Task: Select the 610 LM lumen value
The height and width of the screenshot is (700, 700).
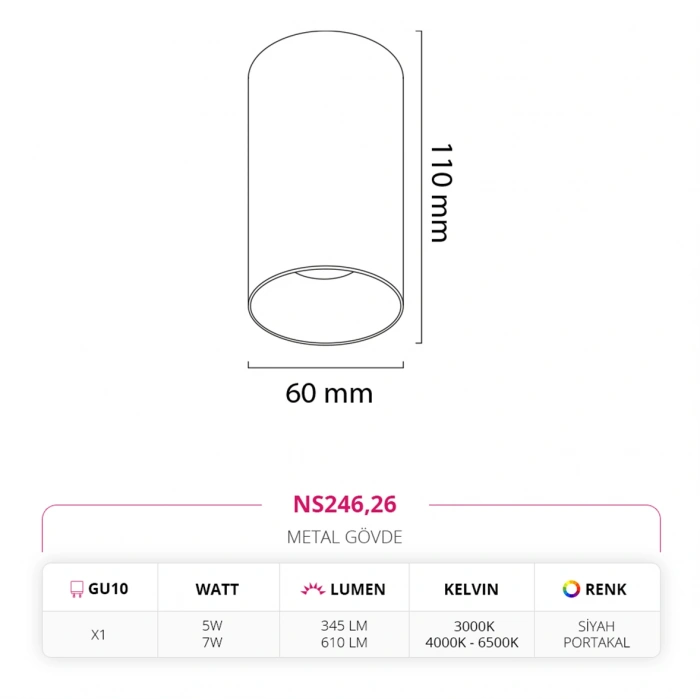Action: click(344, 643)
